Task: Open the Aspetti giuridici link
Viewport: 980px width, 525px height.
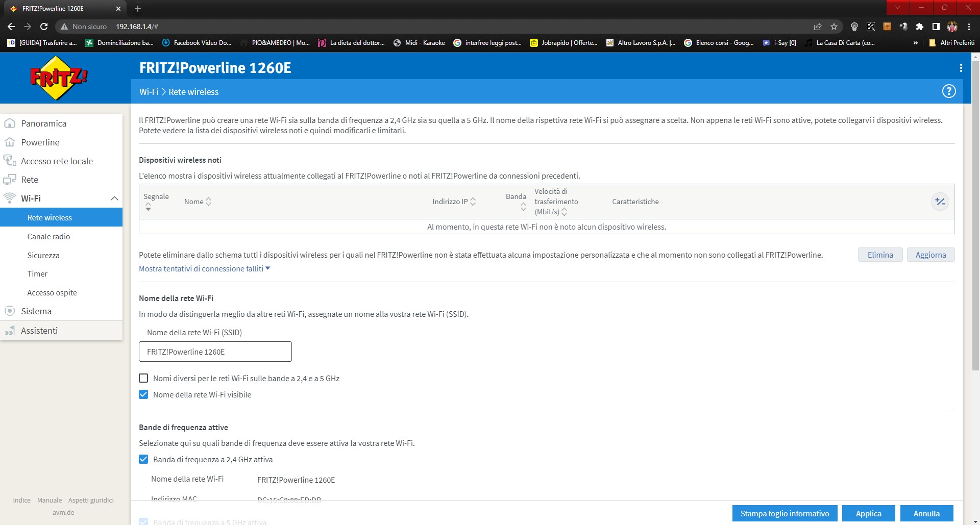Action: click(x=91, y=500)
